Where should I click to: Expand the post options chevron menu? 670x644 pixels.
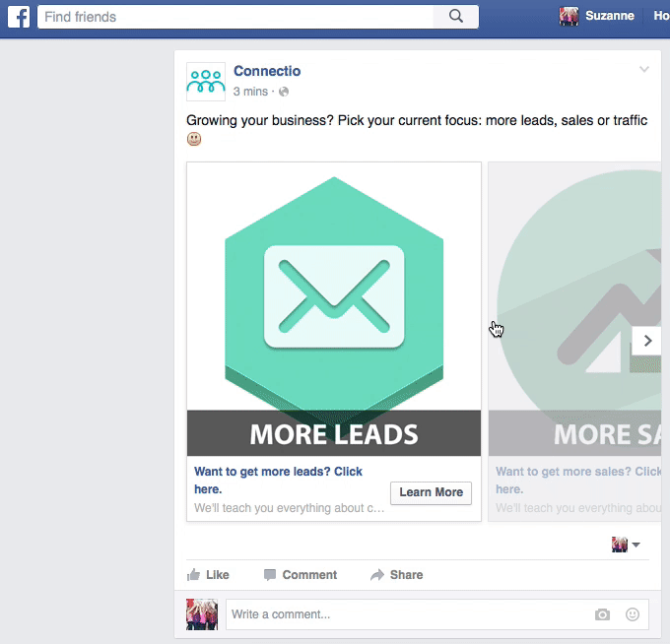[644, 70]
